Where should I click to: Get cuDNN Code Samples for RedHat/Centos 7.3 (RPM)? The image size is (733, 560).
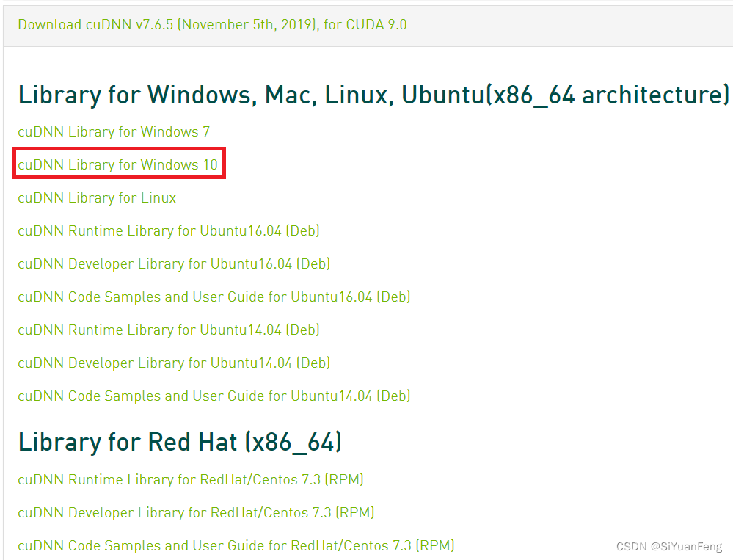(x=236, y=545)
